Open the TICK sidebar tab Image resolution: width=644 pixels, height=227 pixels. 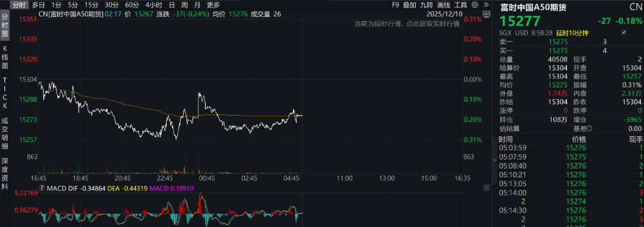point(5,93)
